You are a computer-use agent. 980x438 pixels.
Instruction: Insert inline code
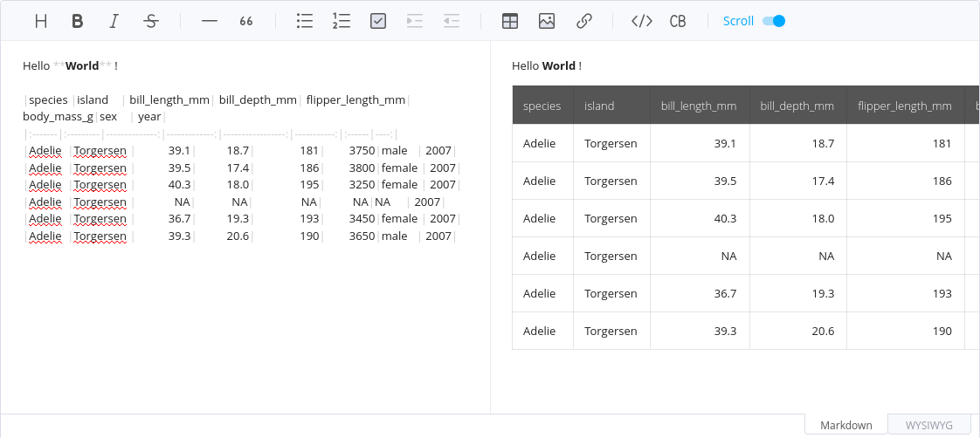(642, 21)
